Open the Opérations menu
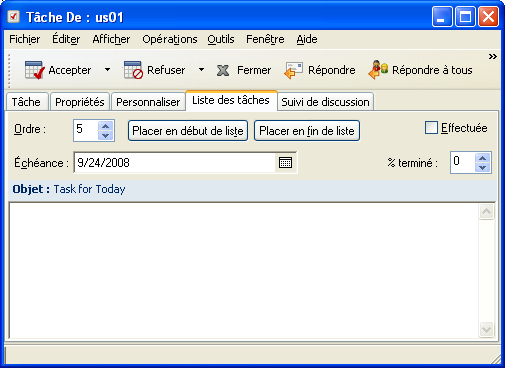 [x=170, y=39]
